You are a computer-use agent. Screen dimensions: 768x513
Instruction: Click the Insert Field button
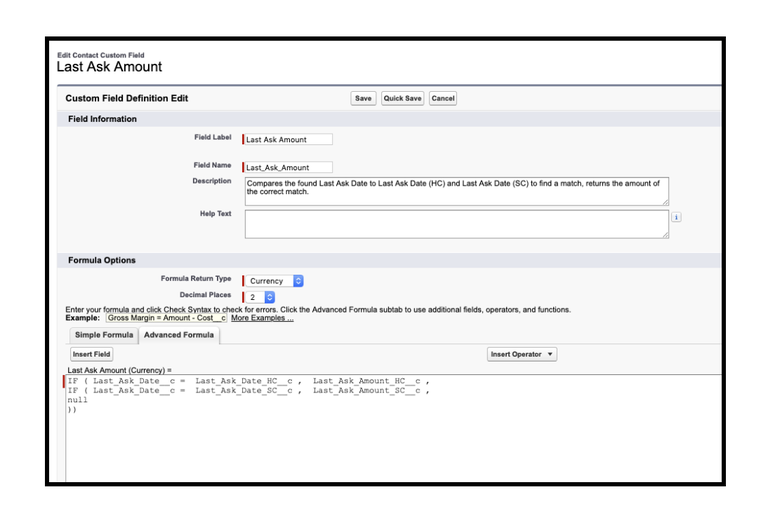91,354
